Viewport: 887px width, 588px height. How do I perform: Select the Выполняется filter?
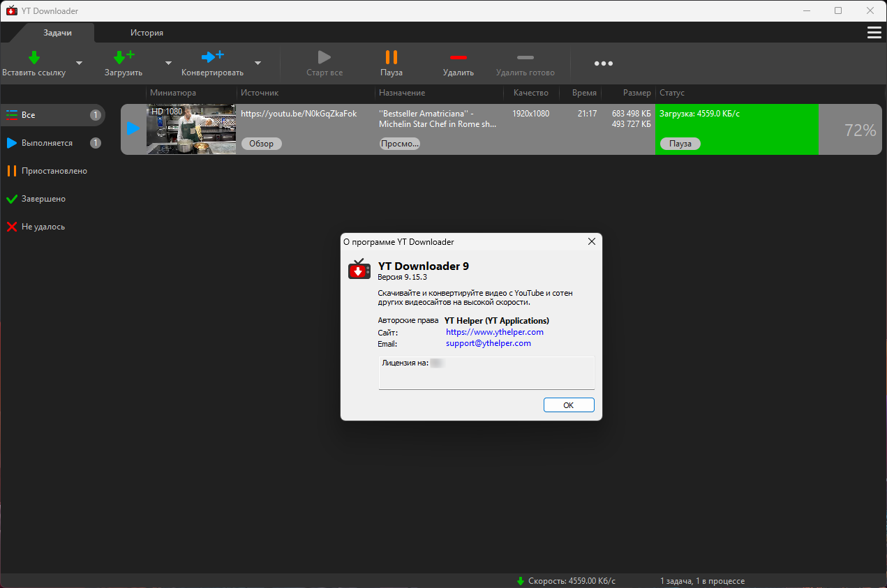(x=53, y=143)
